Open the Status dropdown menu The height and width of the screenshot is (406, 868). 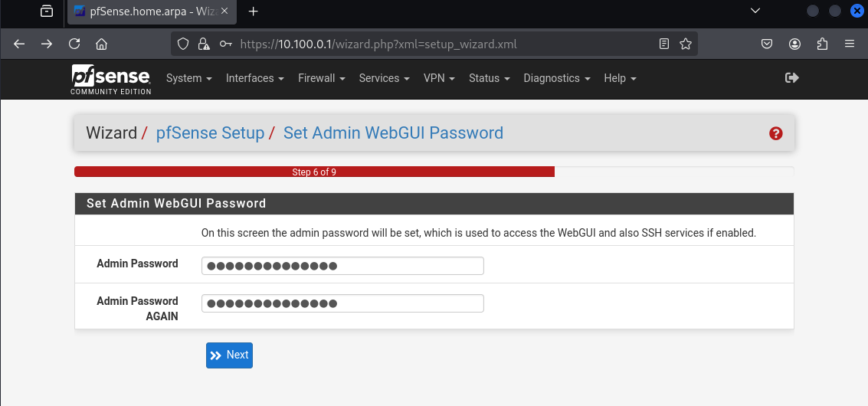click(490, 78)
